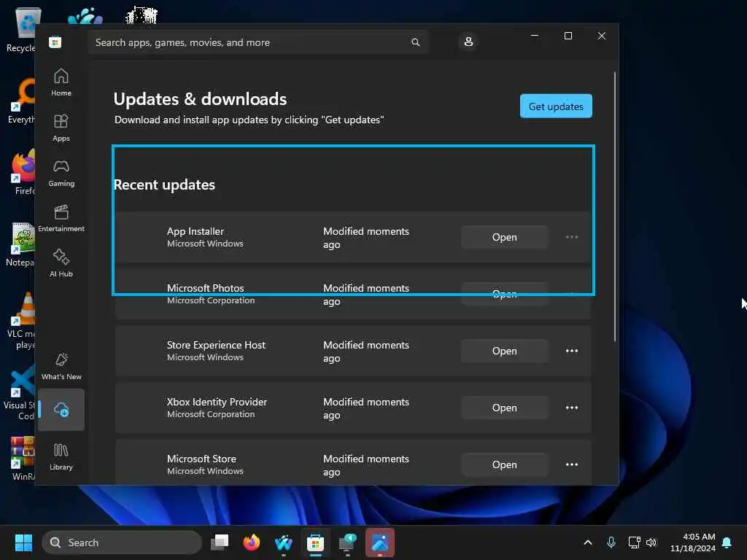This screenshot has width=747, height=560.
Task: Open the stylized W app on taskbar
Action: click(x=284, y=542)
